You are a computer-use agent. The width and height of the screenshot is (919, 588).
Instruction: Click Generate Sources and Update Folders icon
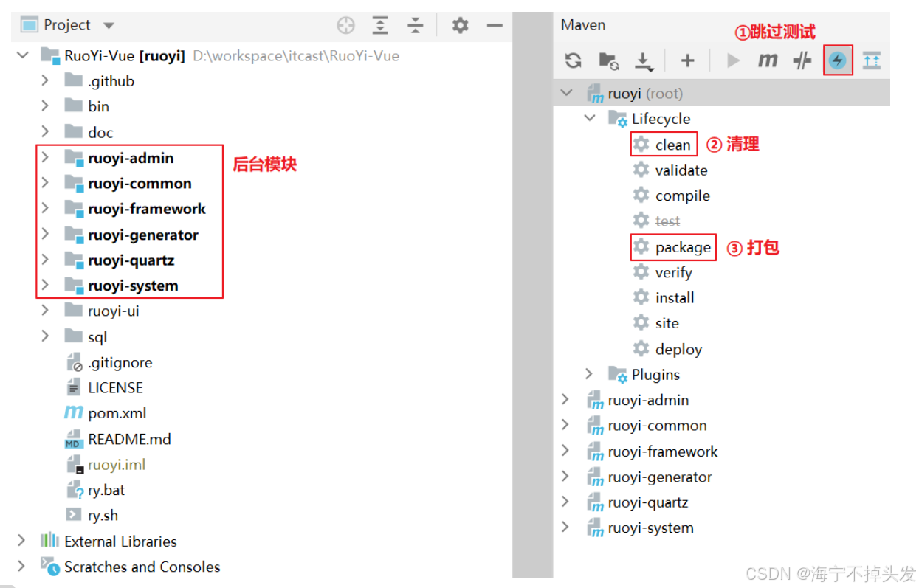pyautogui.click(x=609, y=60)
